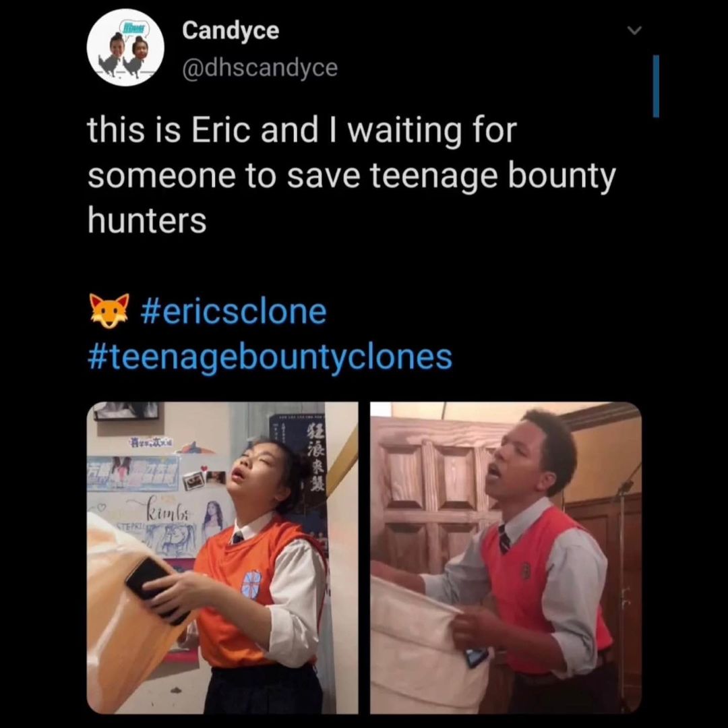The width and height of the screenshot is (728, 728).
Task: Open the Candyce display name
Action: [x=231, y=30]
